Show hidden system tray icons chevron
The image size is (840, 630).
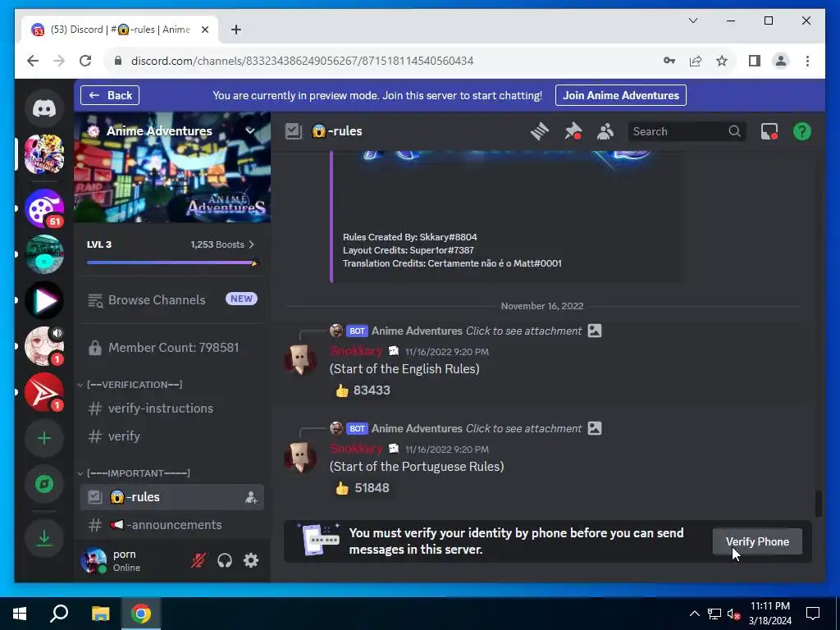694,614
